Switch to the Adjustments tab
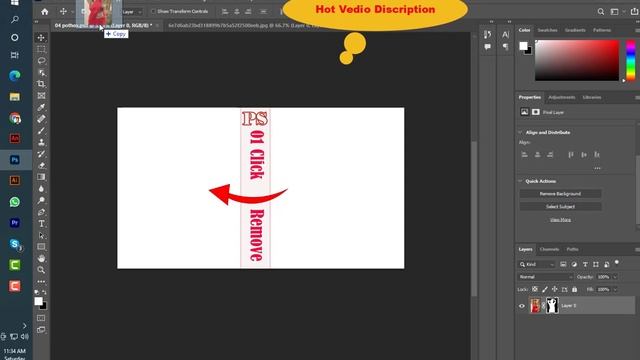Image resolution: width=640 pixels, height=360 pixels. tap(562, 97)
